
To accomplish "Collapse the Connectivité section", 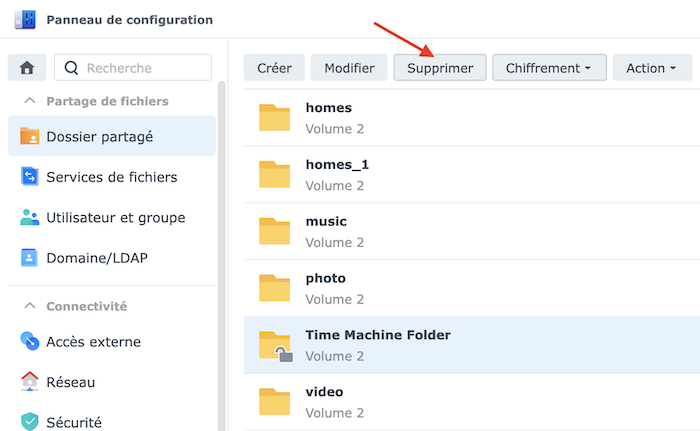I will click(x=30, y=306).
